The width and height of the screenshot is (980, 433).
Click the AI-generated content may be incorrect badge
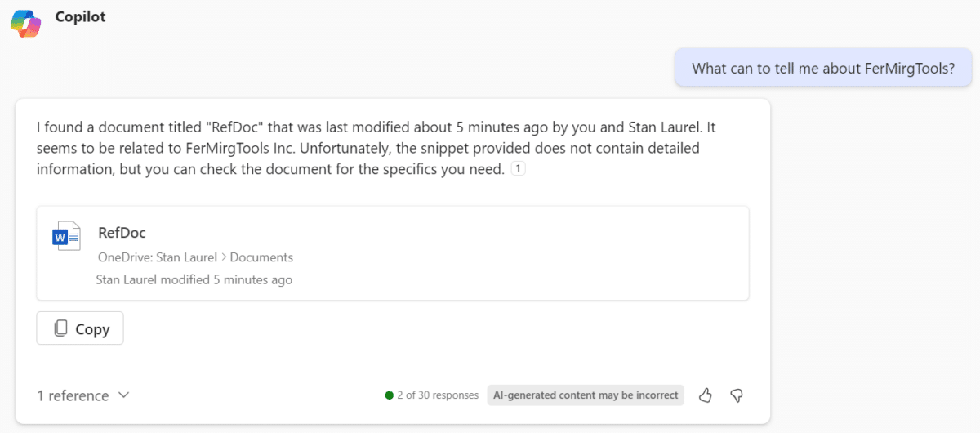586,395
